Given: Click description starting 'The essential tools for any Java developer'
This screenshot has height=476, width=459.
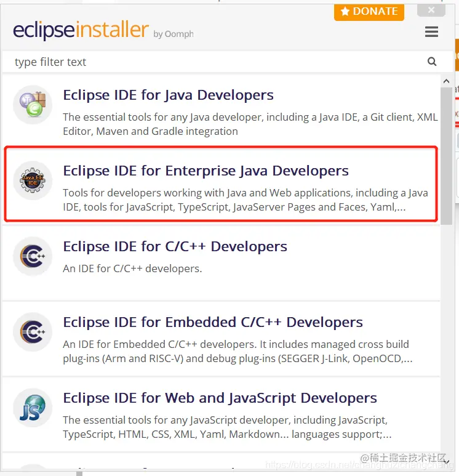Looking at the screenshot, I should [250, 124].
